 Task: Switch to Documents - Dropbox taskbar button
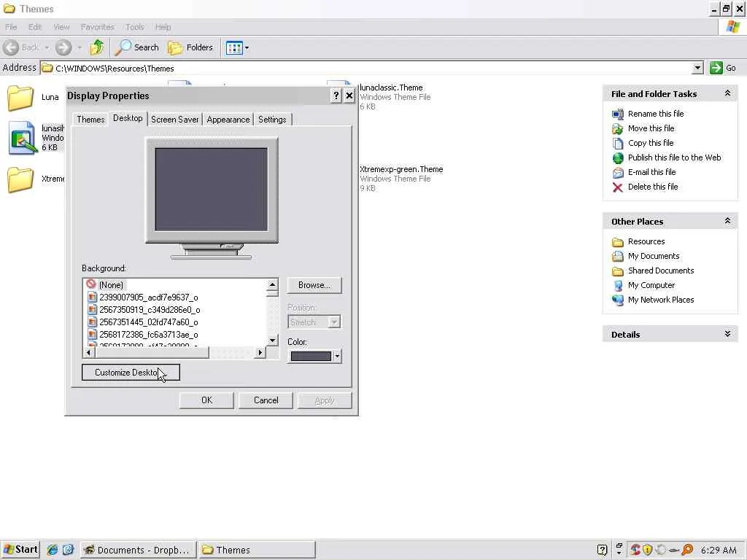[138, 550]
